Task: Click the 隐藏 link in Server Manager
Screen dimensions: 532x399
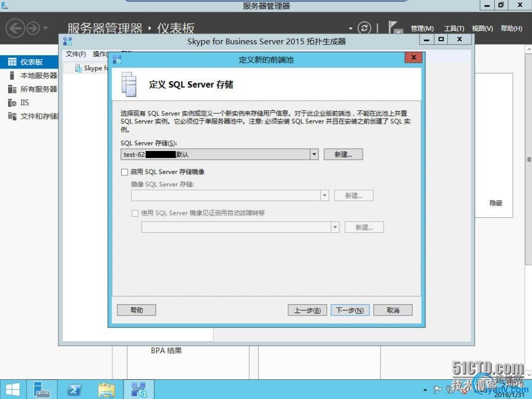Action: coord(495,203)
